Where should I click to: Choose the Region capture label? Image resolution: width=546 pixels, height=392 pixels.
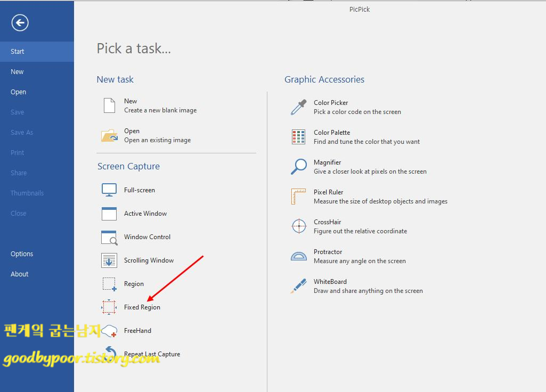click(134, 284)
